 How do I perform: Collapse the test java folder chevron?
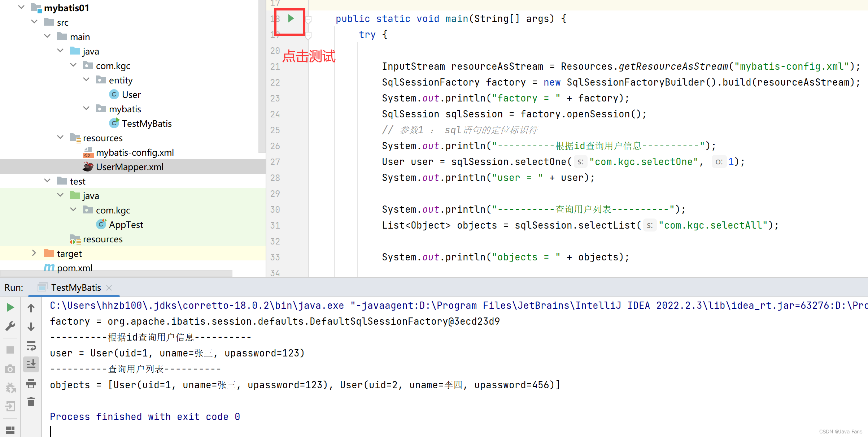(60, 195)
